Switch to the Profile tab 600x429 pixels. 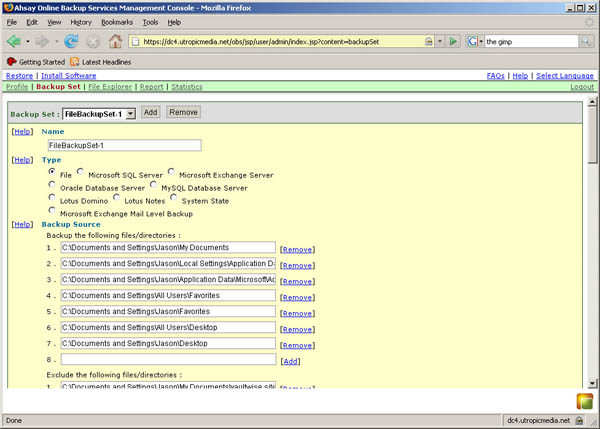[17, 87]
